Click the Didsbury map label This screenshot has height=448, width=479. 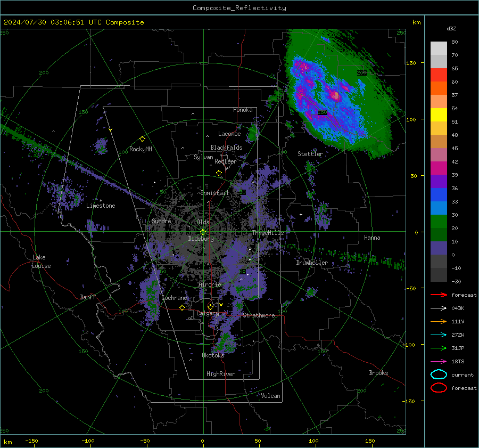point(201,239)
